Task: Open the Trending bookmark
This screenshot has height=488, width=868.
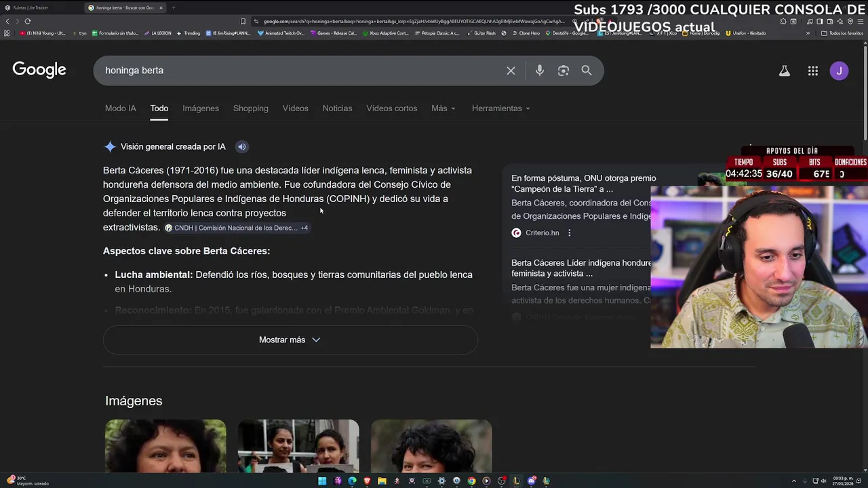Action: click(x=189, y=33)
